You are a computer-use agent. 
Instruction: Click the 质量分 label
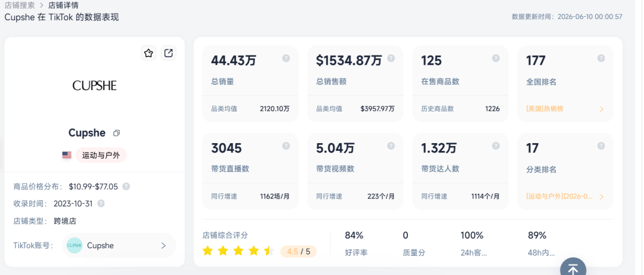(414, 252)
